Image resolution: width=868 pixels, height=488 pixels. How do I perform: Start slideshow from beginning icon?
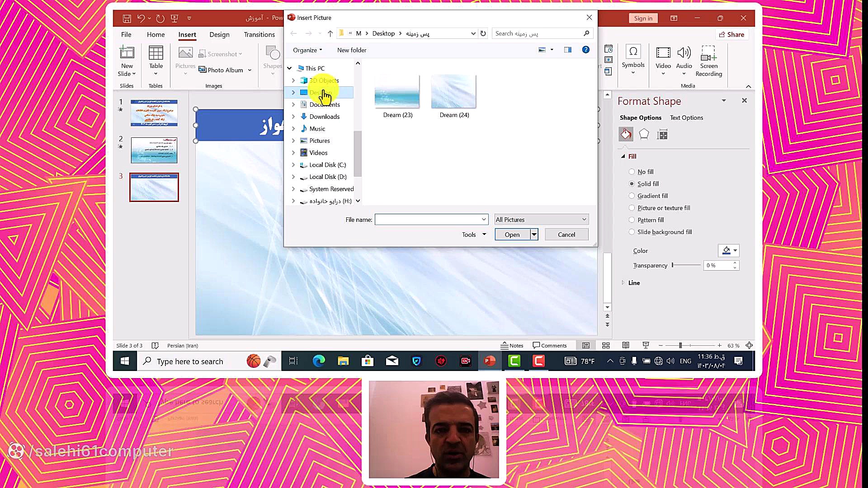tap(175, 19)
